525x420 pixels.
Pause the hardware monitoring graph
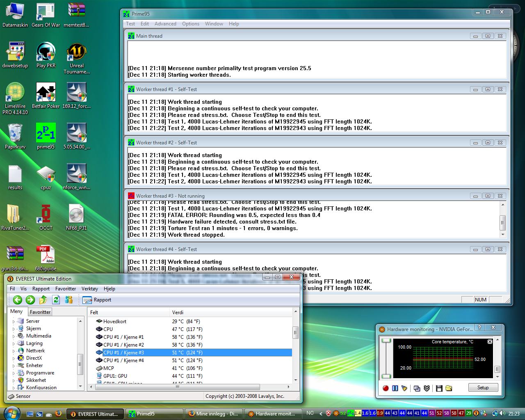tap(395, 388)
